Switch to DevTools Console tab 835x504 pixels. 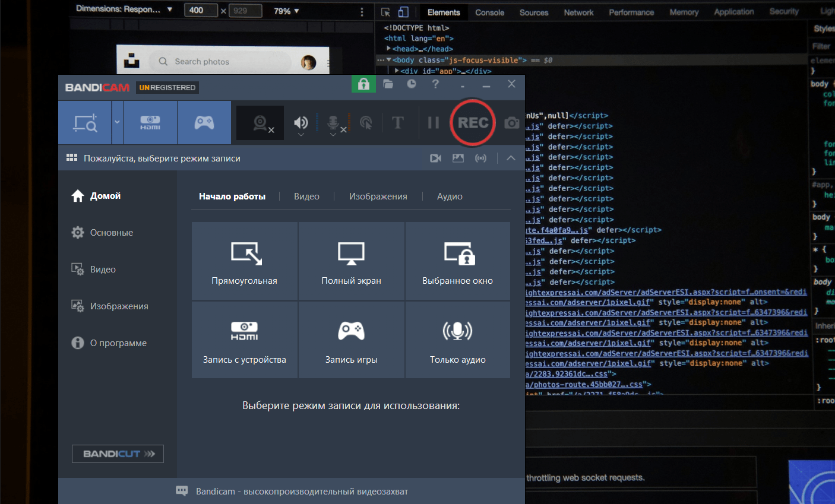(x=490, y=12)
